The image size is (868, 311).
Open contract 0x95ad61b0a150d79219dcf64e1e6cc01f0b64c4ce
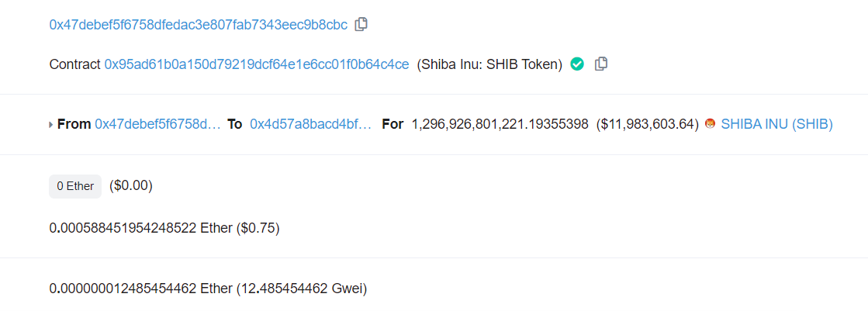click(x=257, y=64)
